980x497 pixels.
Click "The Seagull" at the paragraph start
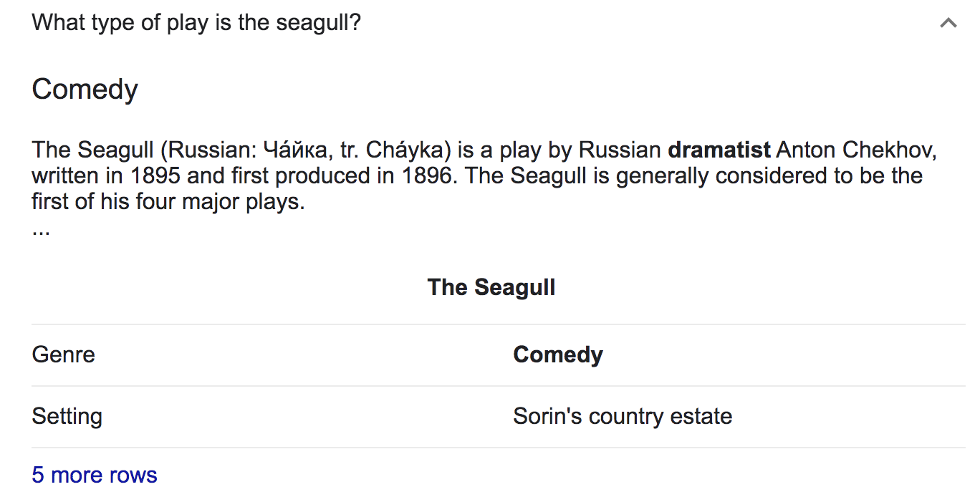93,150
